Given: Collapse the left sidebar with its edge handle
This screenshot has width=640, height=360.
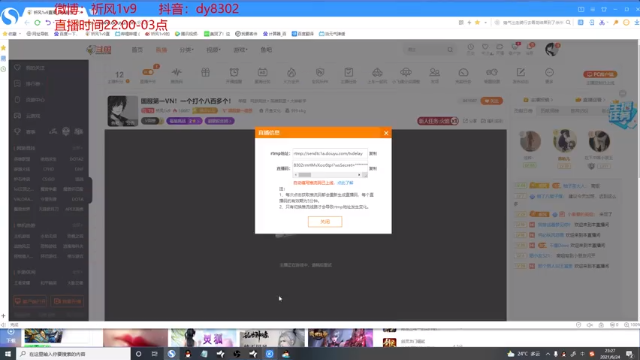Looking at the screenshot, I should pos(90,190).
